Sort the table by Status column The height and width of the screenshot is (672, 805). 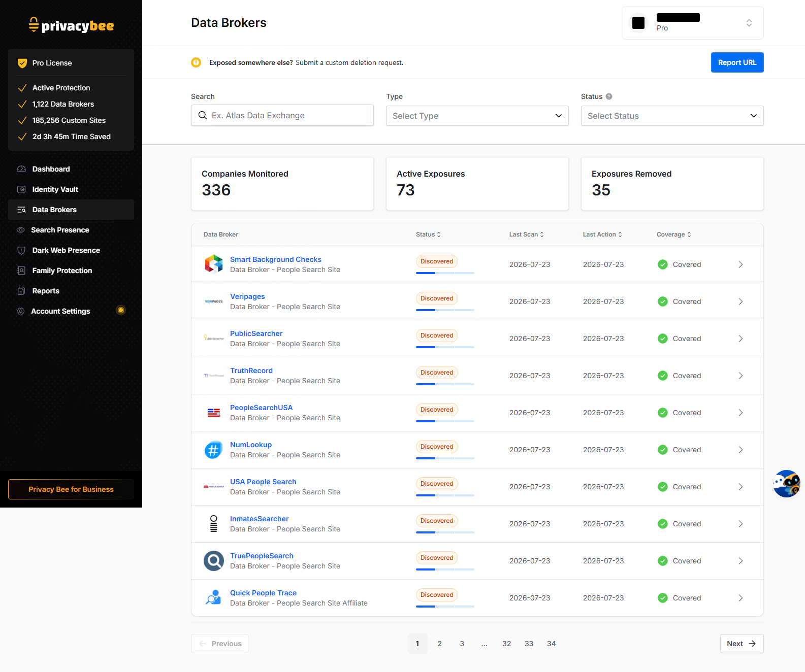[x=428, y=234]
